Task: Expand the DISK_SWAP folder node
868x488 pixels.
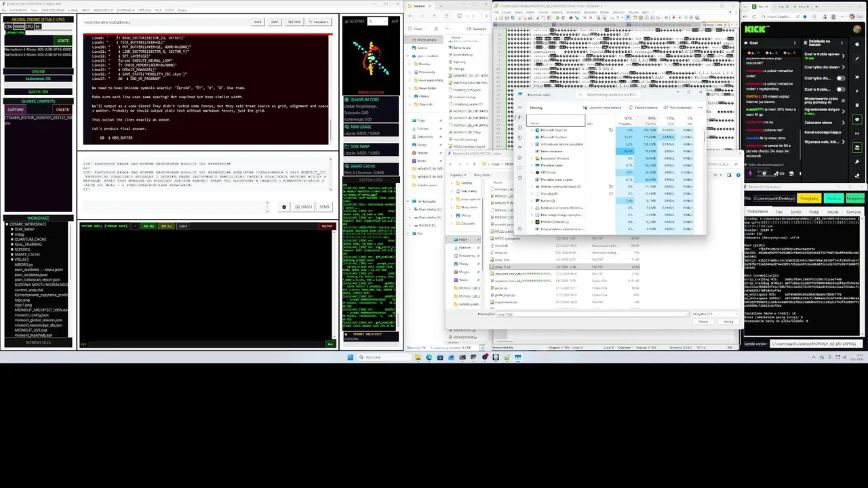Action: [12, 229]
